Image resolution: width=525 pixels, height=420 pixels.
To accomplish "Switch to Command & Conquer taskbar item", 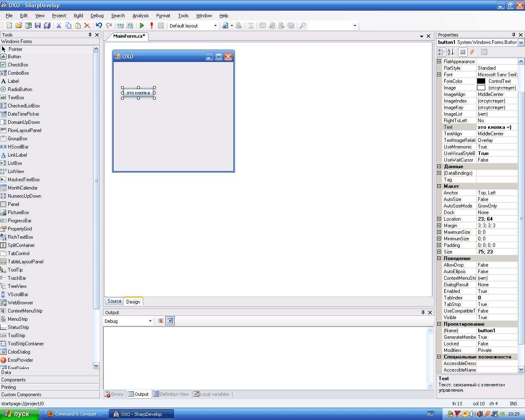I will coord(75,414).
